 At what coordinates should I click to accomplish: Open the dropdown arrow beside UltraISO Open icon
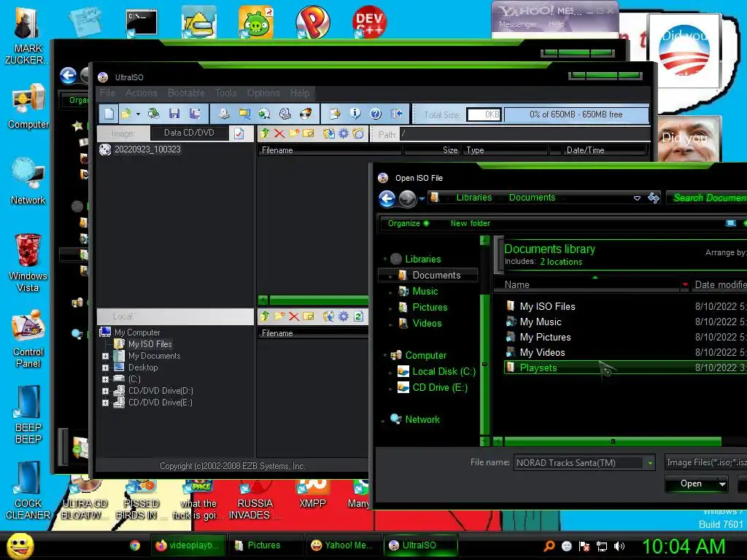pos(138,114)
